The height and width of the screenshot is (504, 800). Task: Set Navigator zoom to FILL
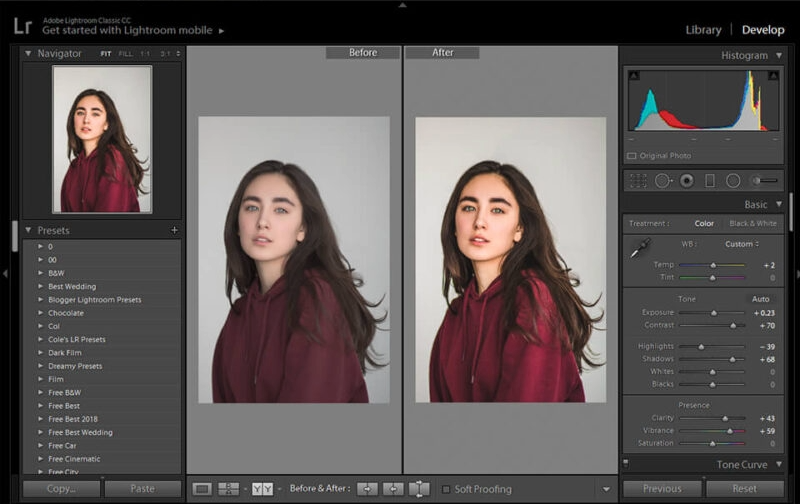(125, 53)
